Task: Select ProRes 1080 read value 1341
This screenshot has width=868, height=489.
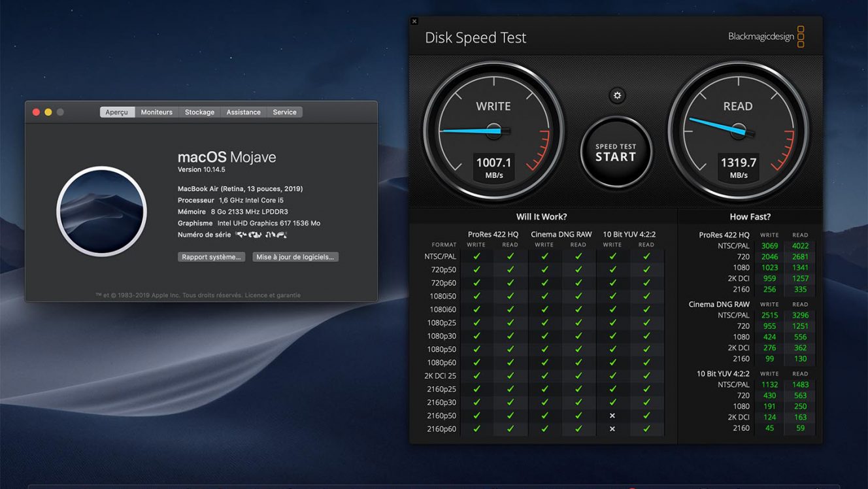Action: pyautogui.click(x=800, y=267)
